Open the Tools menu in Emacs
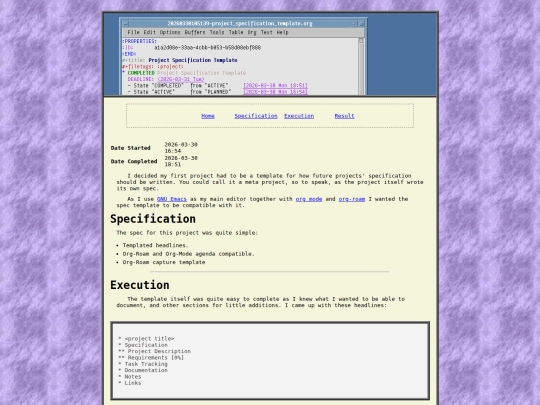Viewport: 540px width, 405px height. coord(217,32)
